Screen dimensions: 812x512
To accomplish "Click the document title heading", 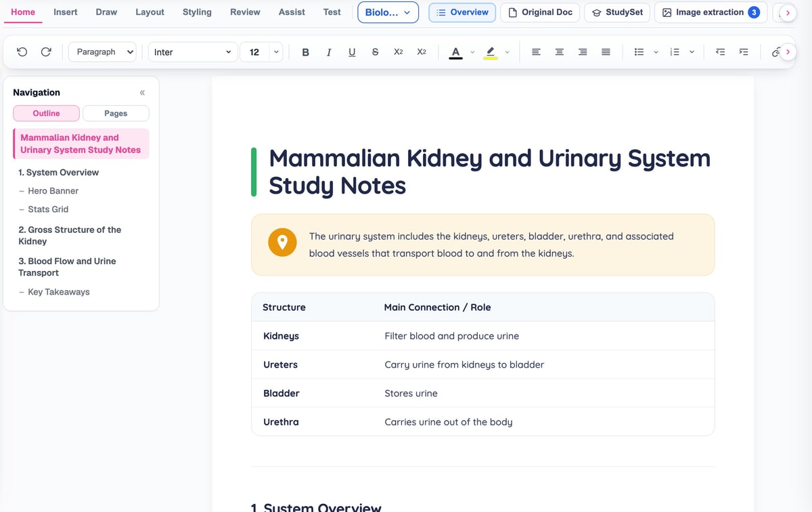I will tap(490, 172).
